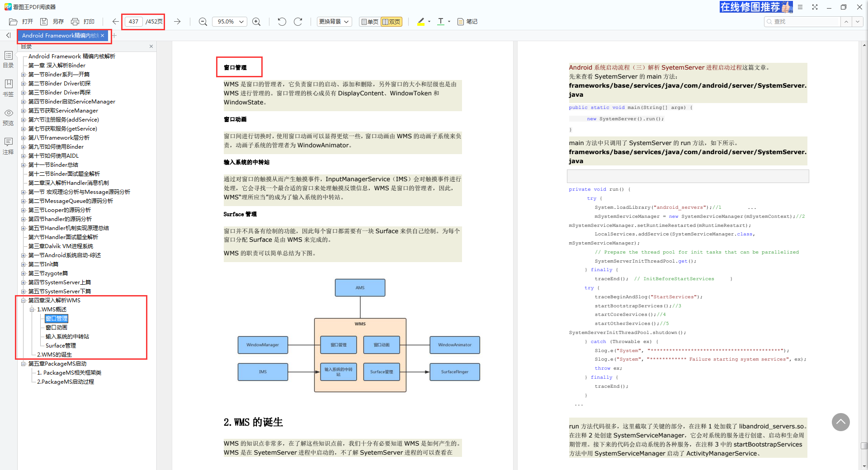Collapse the sidebar with left chevron

pos(8,35)
